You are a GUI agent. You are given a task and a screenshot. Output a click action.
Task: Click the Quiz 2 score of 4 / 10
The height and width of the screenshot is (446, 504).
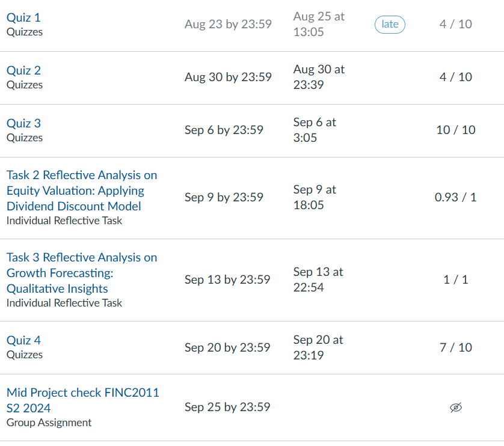pyautogui.click(x=456, y=77)
